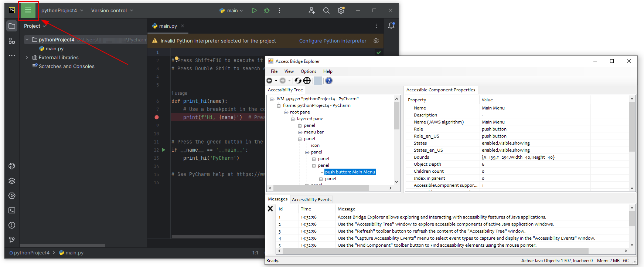Click main.py breadcrumb in PyCharm status bar

click(71, 253)
